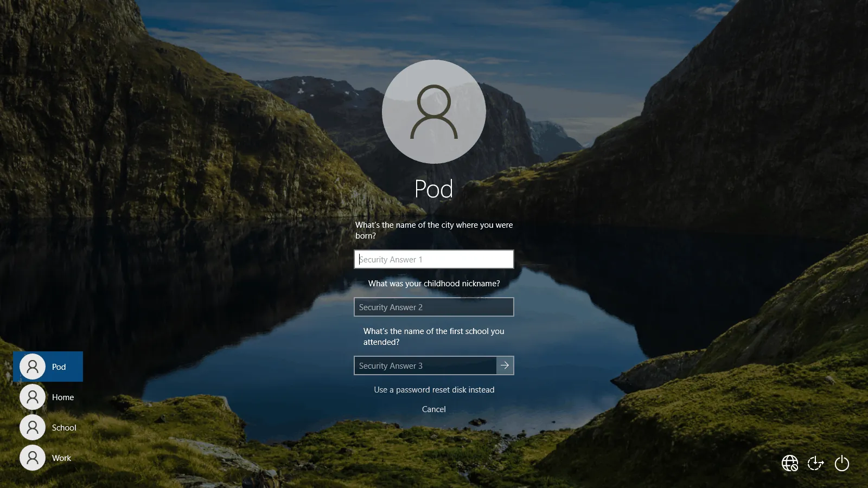Open the Ease of Access icon
The image size is (868, 488).
pos(815,463)
